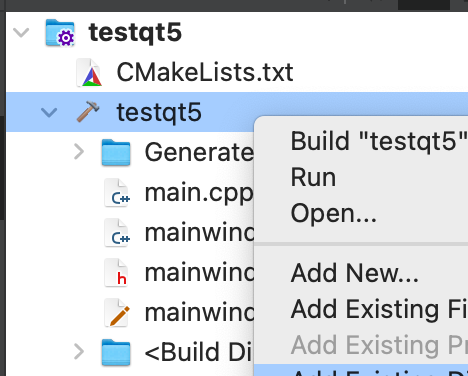Select the bold testqt5 project name
This screenshot has height=376, width=468.
click(135, 33)
